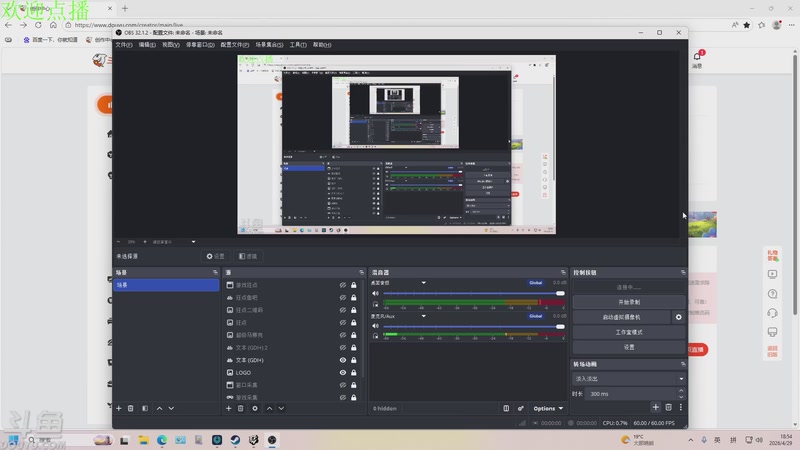Add a new scene with the plus icon
Screen dimensions: 800x450
119,408
